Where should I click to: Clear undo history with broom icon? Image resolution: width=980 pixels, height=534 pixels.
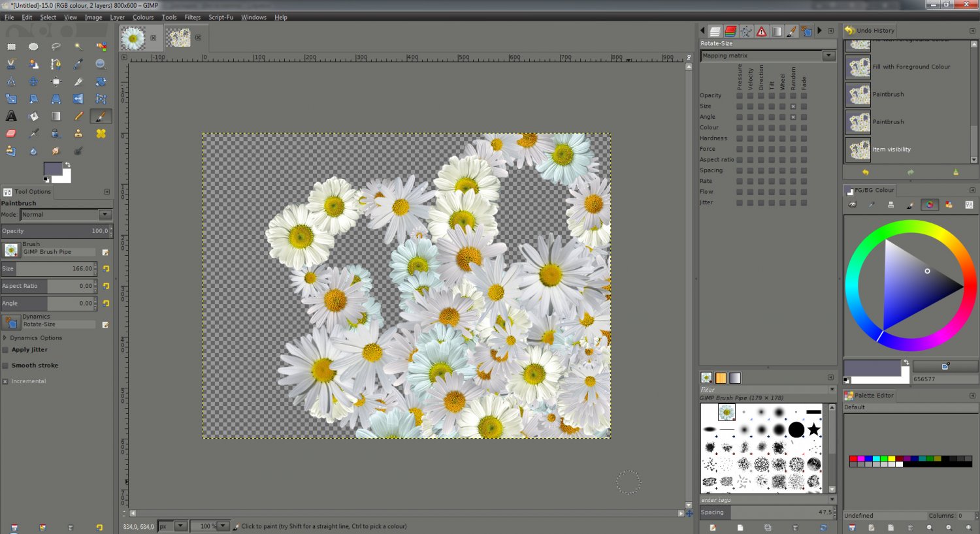click(x=955, y=172)
